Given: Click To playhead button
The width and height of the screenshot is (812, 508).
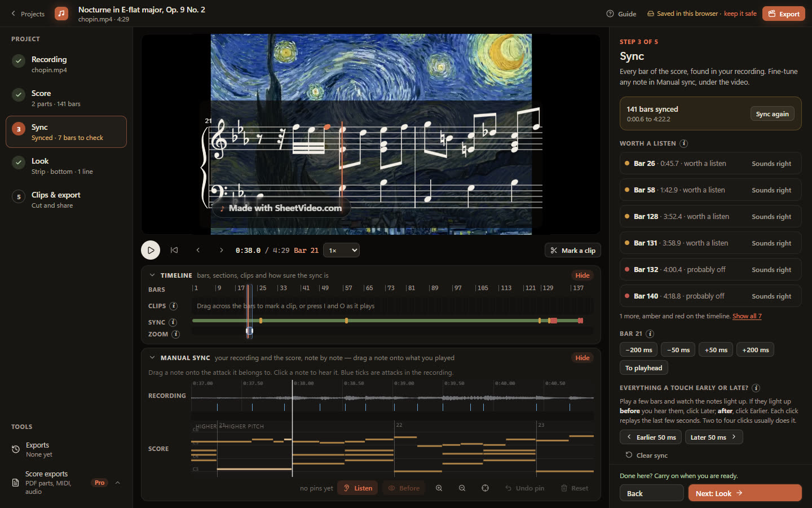Looking at the screenshot, I should click(644, 368).
